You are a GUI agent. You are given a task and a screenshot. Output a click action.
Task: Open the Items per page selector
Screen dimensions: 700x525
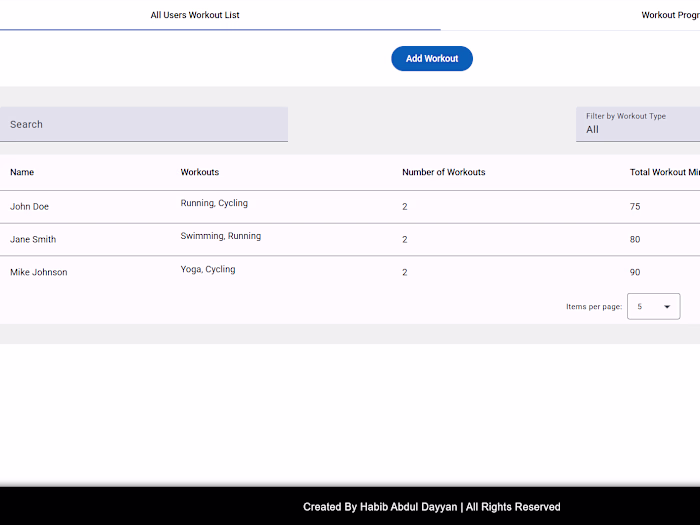click(653, 307)
